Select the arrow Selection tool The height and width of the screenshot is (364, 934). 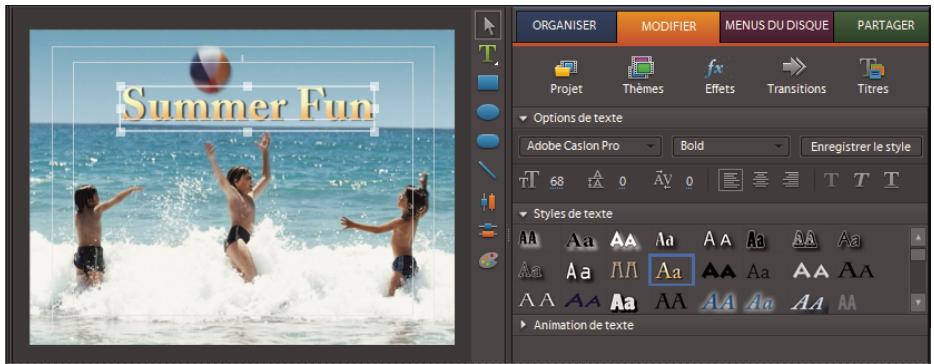488,26
